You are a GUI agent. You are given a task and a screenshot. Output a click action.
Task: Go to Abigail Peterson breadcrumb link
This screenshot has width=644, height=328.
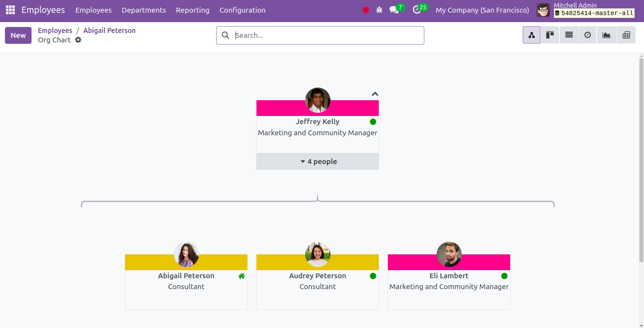point(109,30)
